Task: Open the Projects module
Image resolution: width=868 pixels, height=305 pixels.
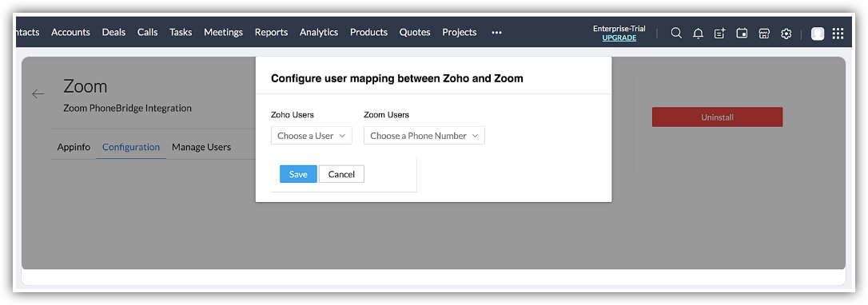Action: pos(460,32)
